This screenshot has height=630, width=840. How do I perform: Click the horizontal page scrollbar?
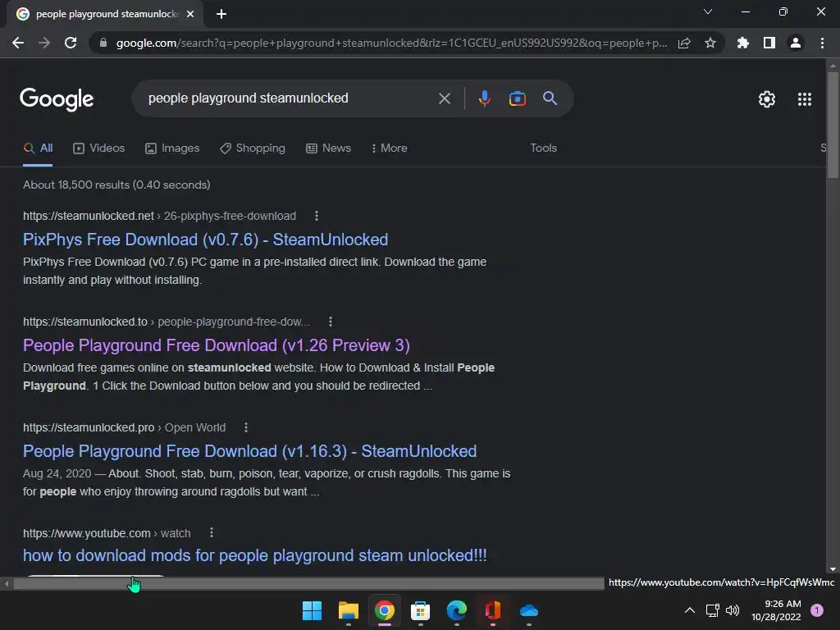[x=308, y=583]
